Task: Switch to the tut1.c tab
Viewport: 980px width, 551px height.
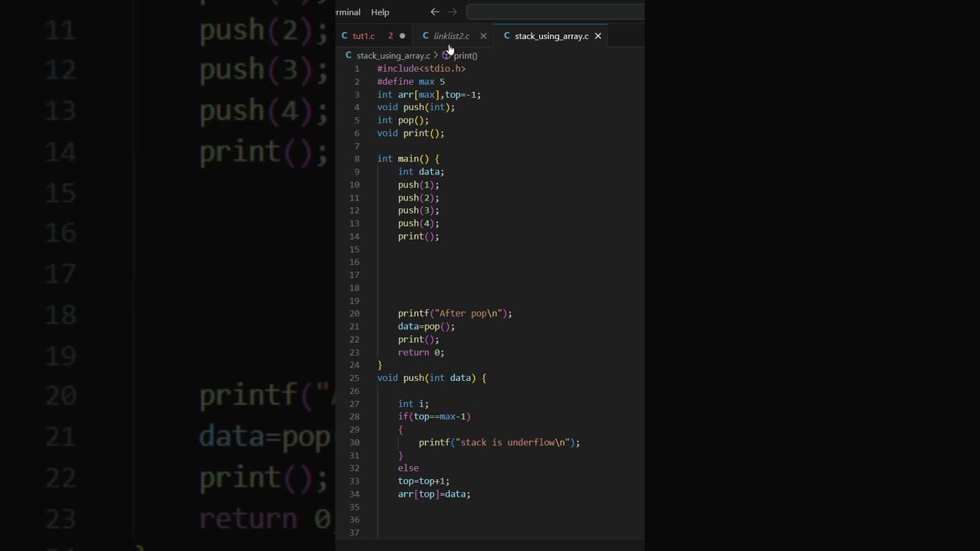Action: [x=364, y=36]
